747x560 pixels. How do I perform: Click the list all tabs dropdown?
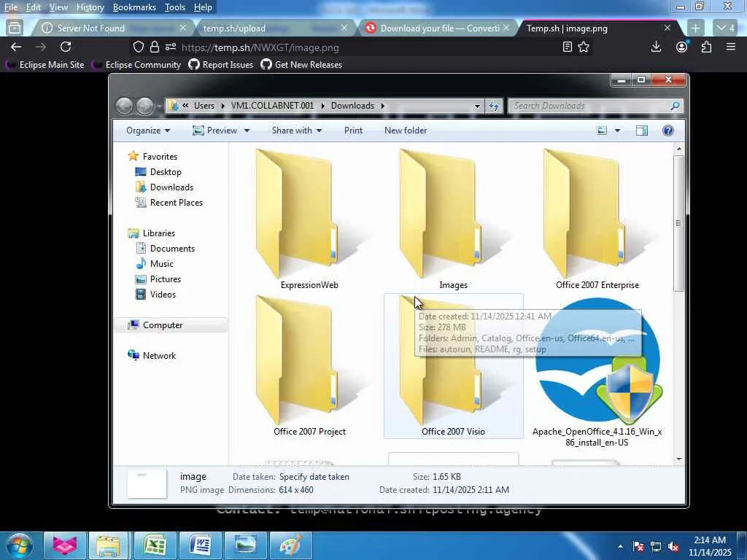[x=726, y=28]
